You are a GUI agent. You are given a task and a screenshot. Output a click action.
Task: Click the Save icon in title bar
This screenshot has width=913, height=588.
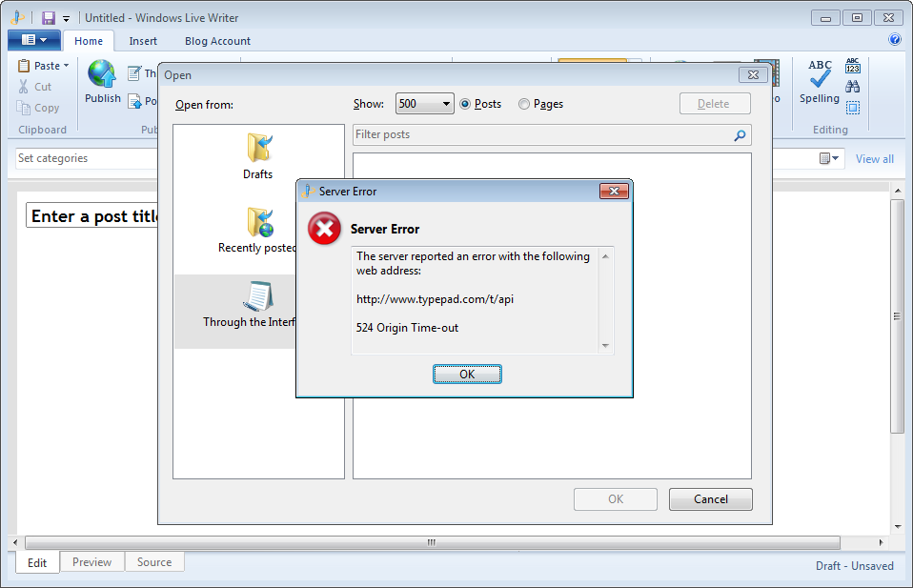[48, 18]
